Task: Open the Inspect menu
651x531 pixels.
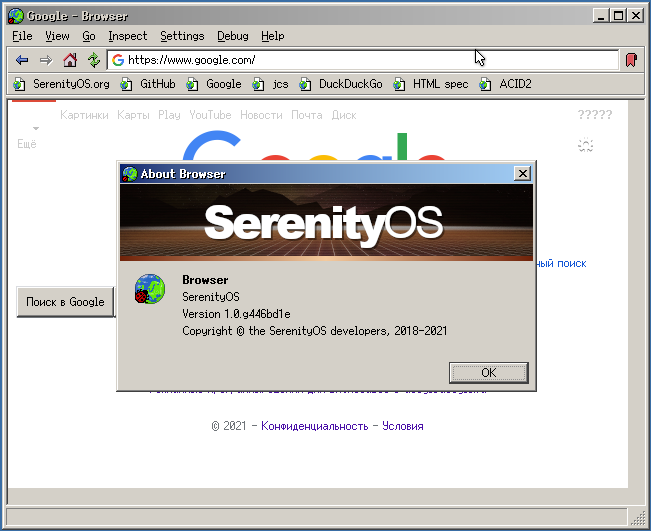Action: [x=127, y=36]
